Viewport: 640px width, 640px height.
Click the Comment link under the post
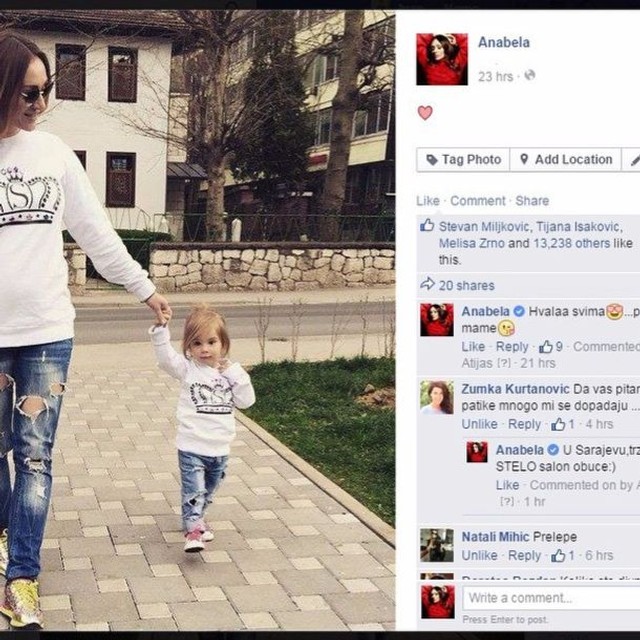478,201
